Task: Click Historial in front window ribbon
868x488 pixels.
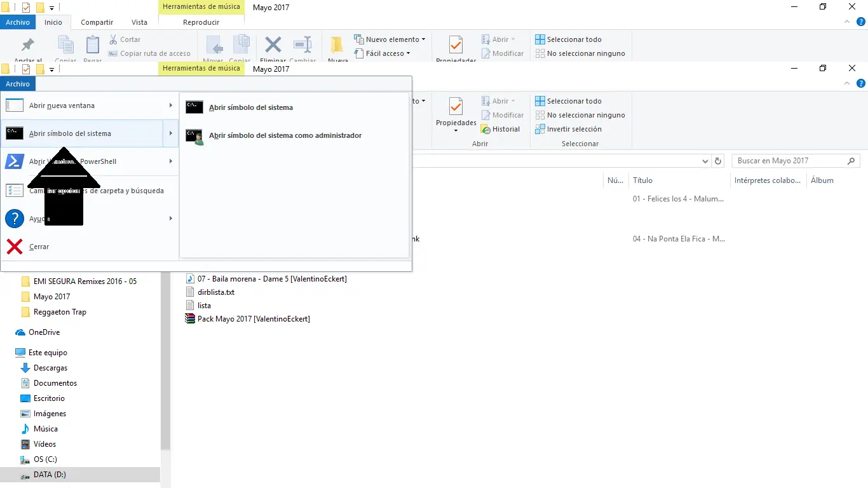Action: (x=500, y=129)
